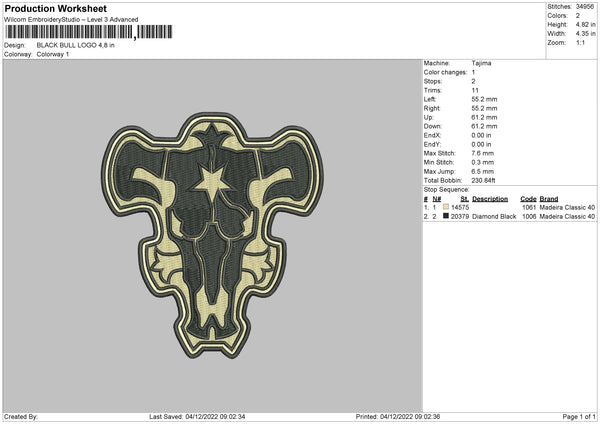Click 'Page 1 of 1' footer text
Viewport: 600px width, 424px height.
[x=579, y=416]
